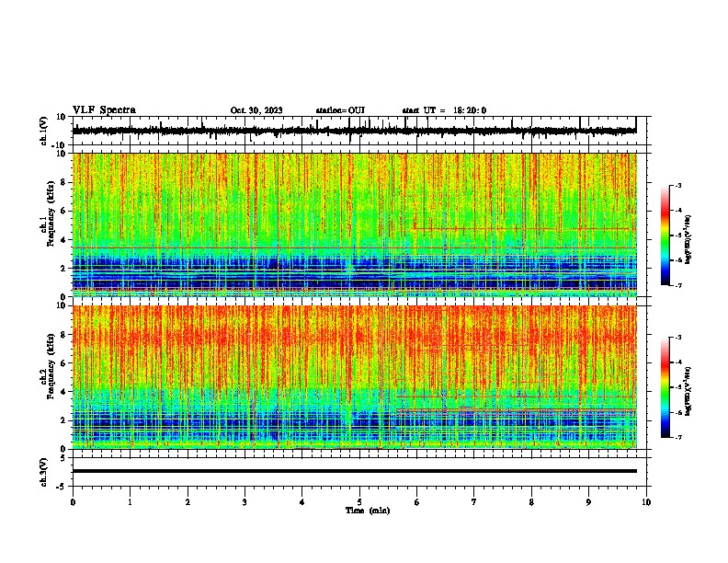
Task: Click time axis tick label "9"
Action: (x=588, y=502)
